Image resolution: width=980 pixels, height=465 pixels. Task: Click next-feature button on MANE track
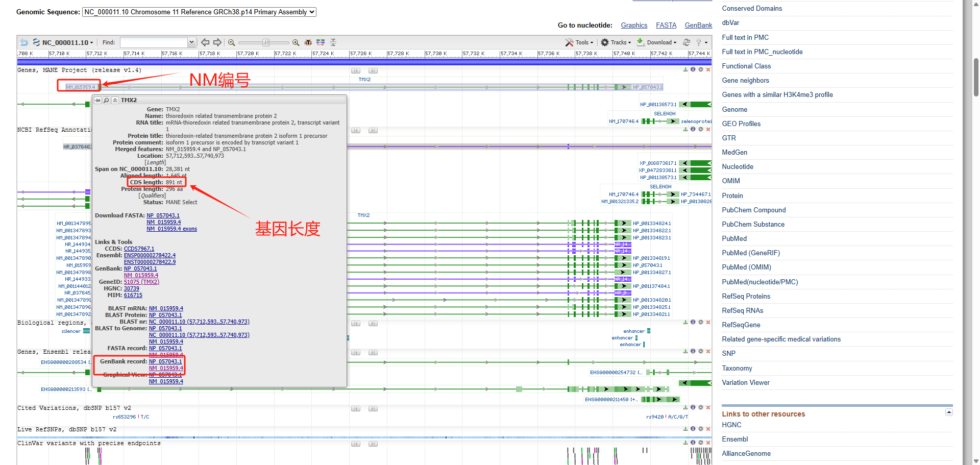(373, 70)
